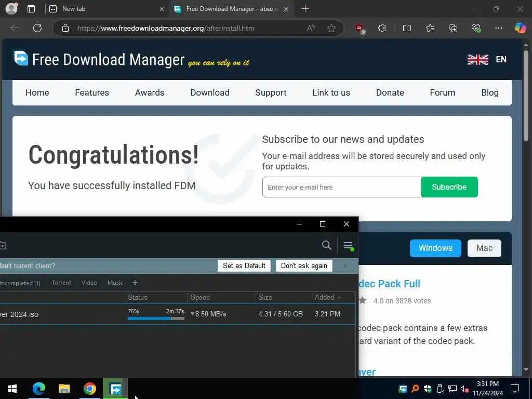Select the 4.31 / 5.60 GB size cell

click(280, 314)
